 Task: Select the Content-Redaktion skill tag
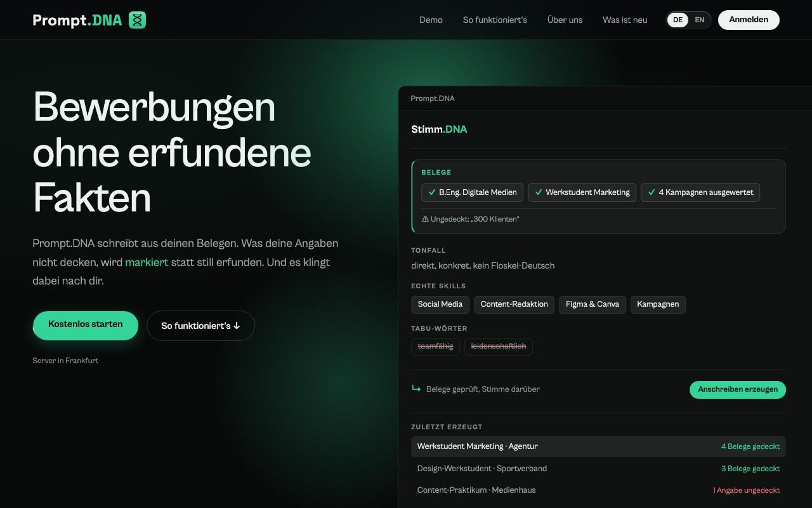click(514, 304)
